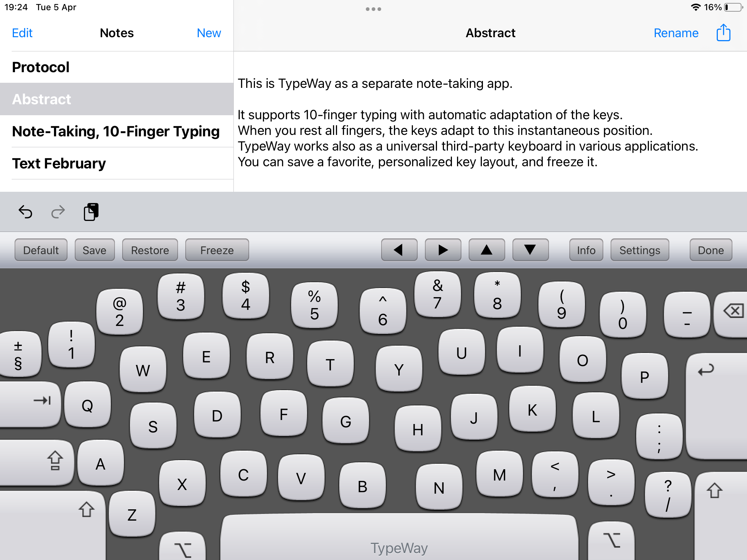Tap the battery status icon
The image size is (747, 560).
click(733, 7)
